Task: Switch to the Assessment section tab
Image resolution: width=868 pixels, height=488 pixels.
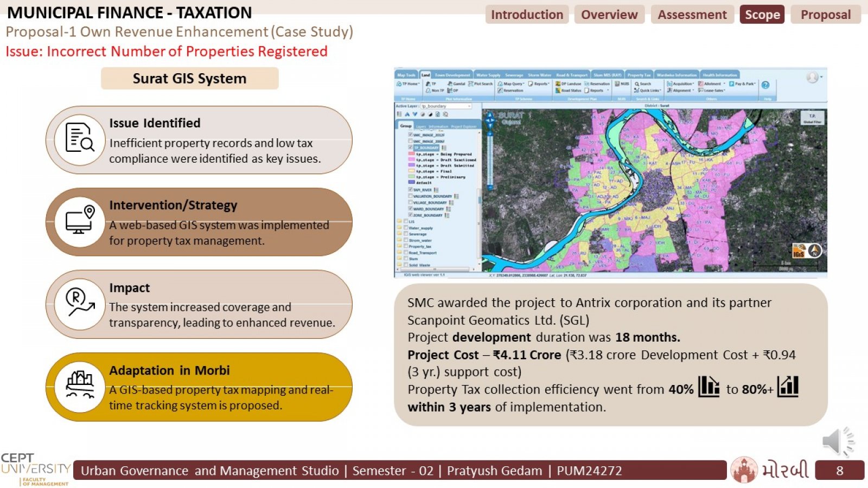Action: click(x=692, y=15)
